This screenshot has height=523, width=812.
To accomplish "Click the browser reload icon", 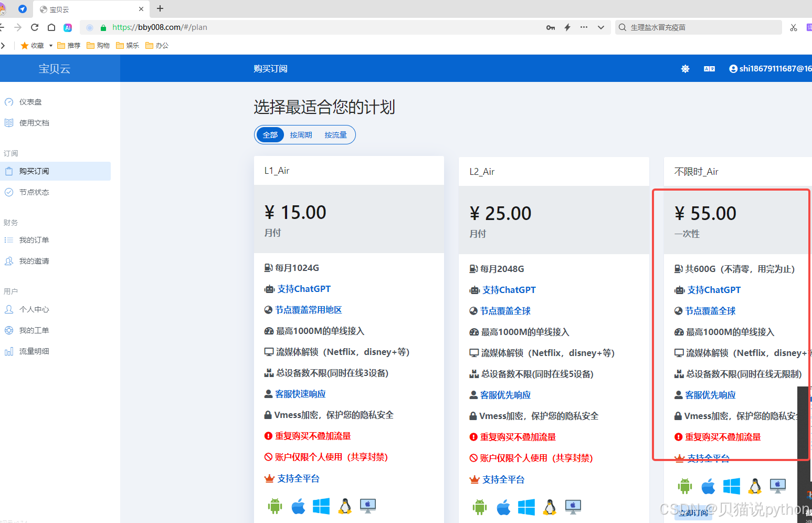I will (35, 27).
